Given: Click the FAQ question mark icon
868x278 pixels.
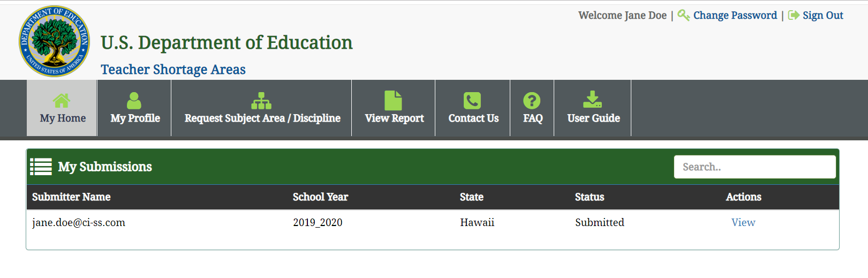Looking at the screenshot, I should point(532,101).
